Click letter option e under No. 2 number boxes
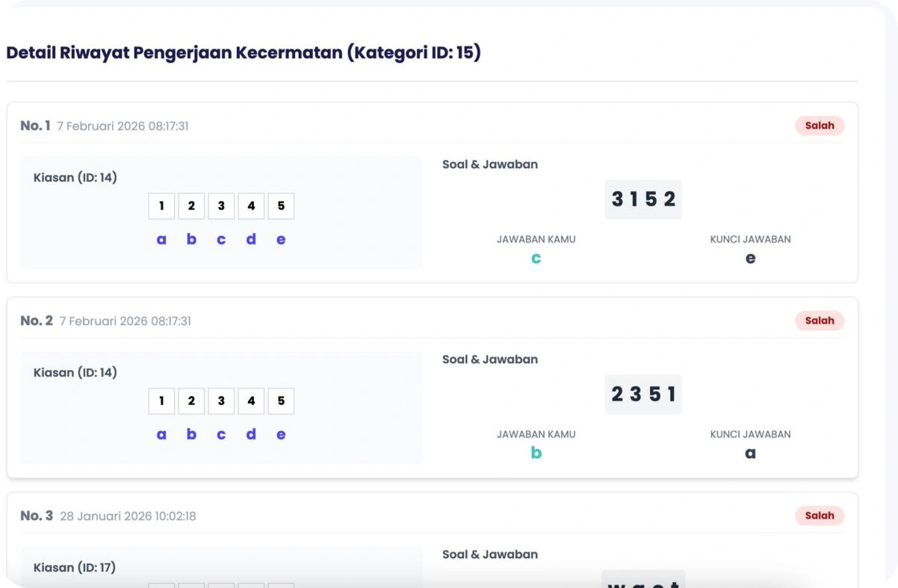 pos(281,434)
